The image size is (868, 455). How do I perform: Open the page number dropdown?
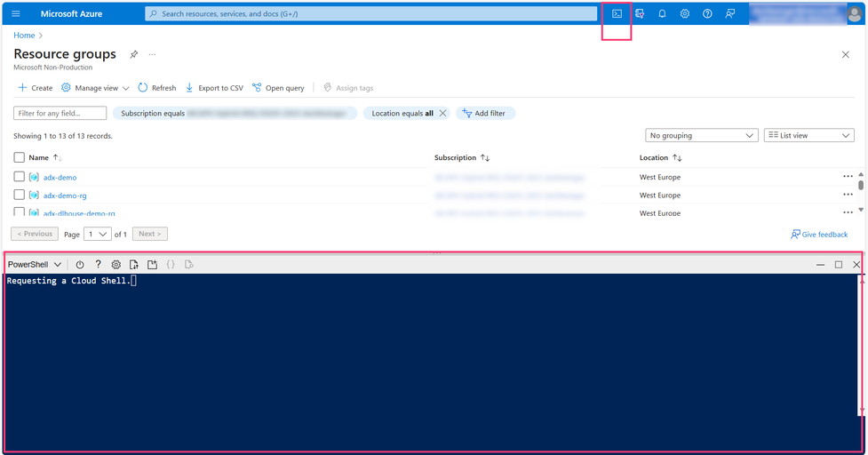point(98,234)
